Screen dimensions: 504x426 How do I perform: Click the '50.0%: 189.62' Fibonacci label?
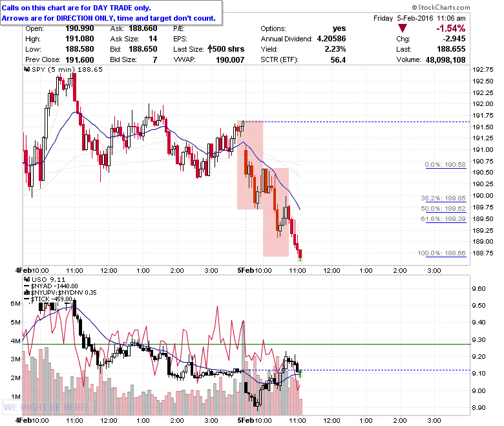click(443, 208)
